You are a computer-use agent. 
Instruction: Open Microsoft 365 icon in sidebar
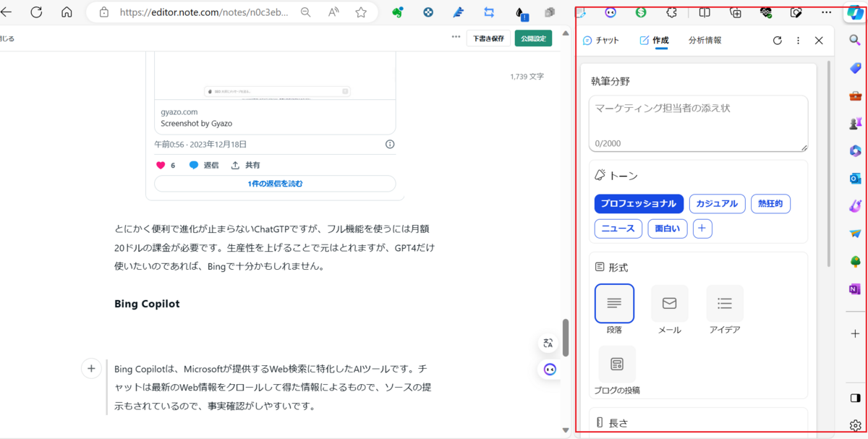(855, 150)
